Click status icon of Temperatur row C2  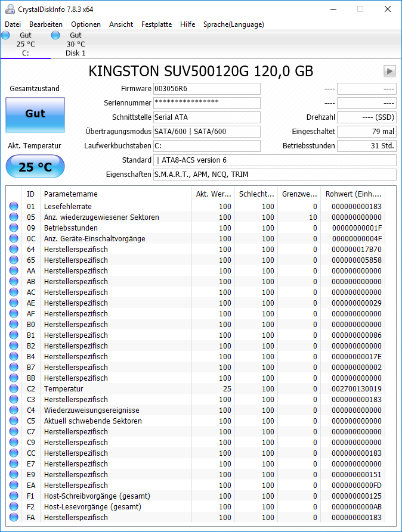[x=14, y=388]
